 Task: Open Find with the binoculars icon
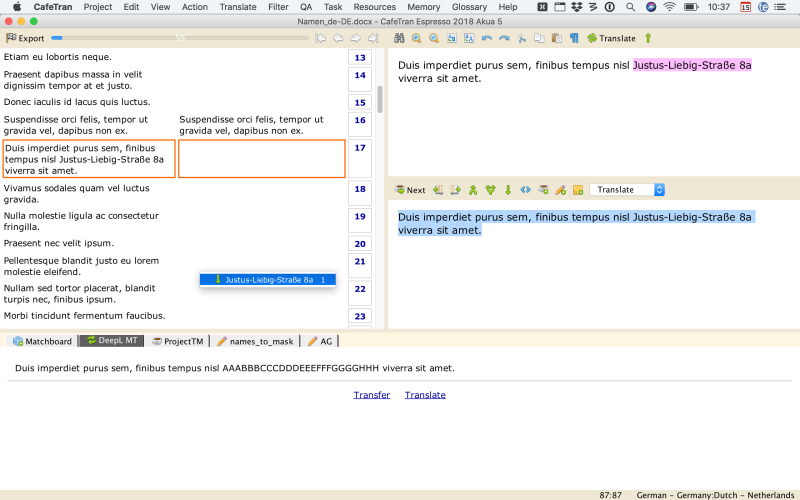click(x=399, y=38)
